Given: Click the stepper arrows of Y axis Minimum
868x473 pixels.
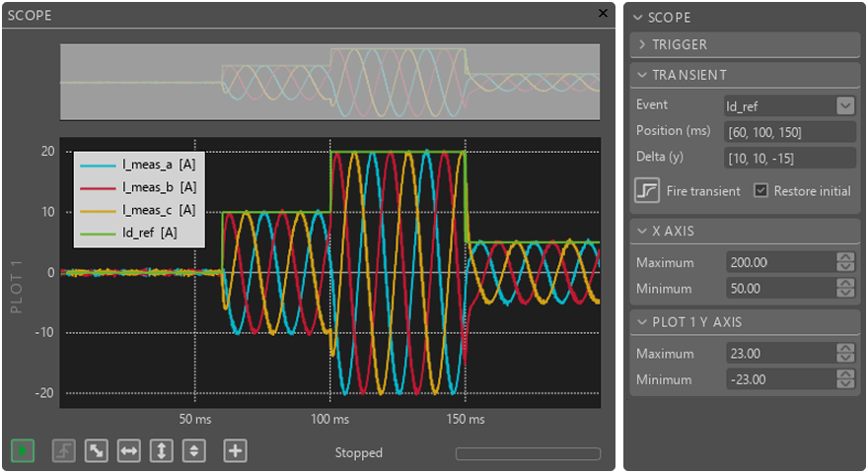Looking at the screenshot, I should click(x=845, y=379).
